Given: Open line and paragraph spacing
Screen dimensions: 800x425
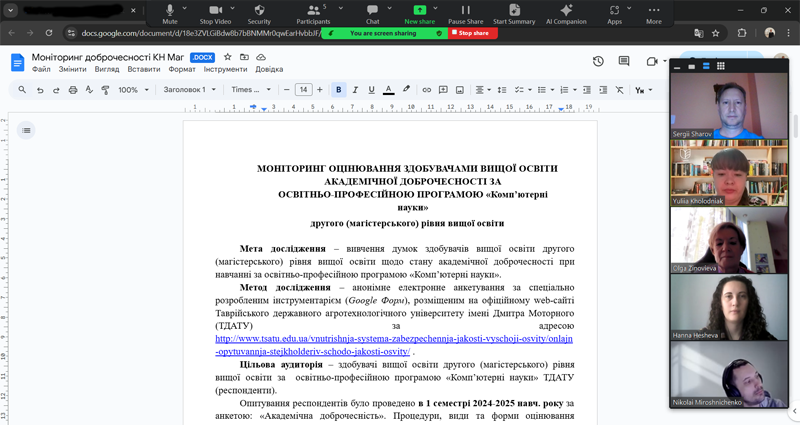Looking at the screenshot, I should (x=502, y=90).
